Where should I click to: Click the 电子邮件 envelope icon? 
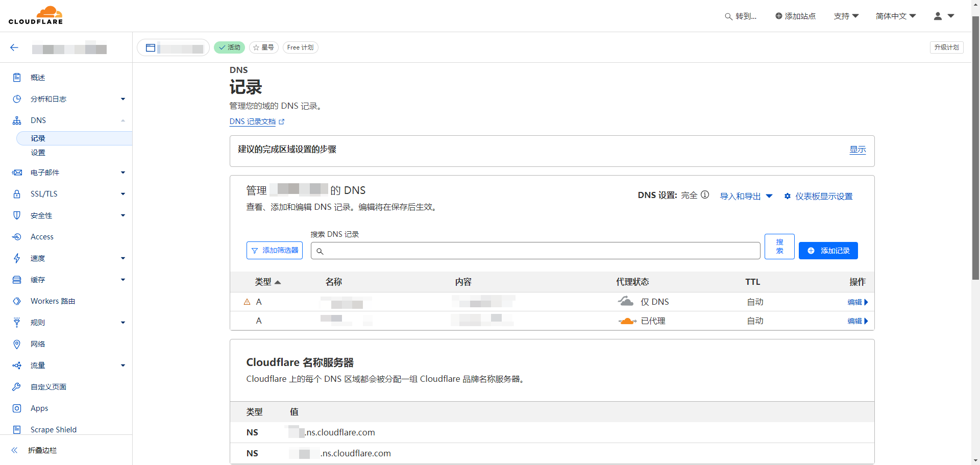coord(17,173)
